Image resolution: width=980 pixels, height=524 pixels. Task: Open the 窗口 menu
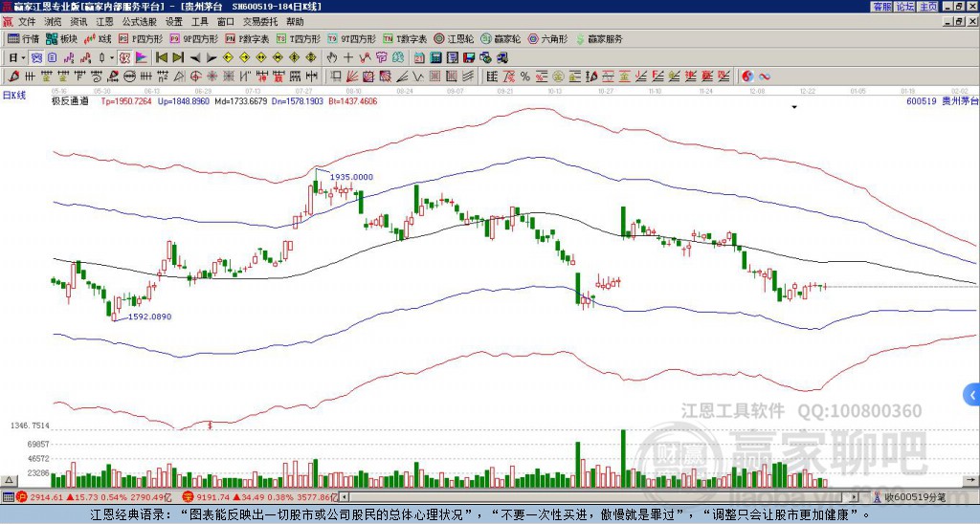pyautogui.click(x=226, y=22)
